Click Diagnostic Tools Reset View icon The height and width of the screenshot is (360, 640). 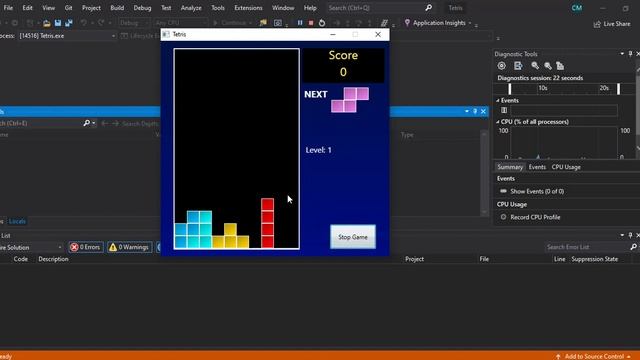[560, 66]
